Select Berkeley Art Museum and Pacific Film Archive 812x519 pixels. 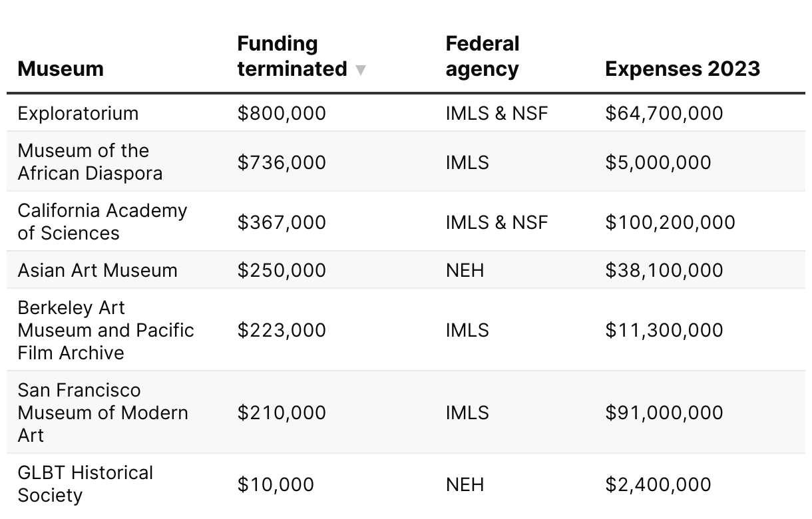tap(106, 330)
